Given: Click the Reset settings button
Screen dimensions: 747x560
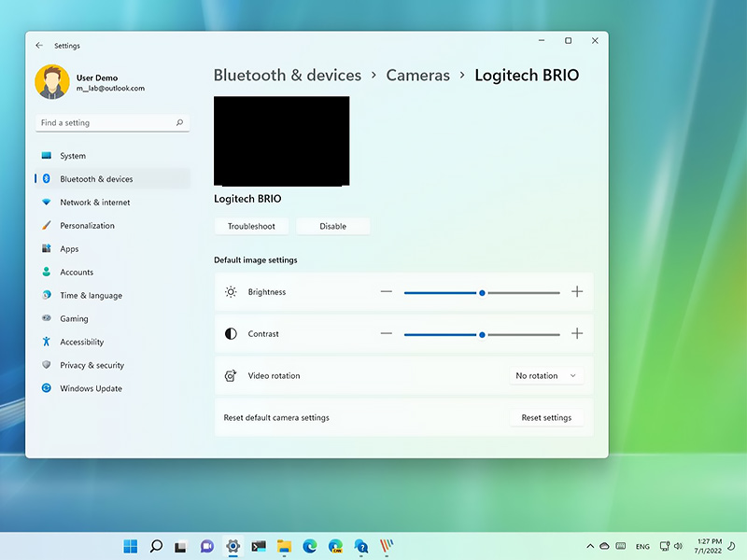Looking at the screenshot, I should point(546,417).
